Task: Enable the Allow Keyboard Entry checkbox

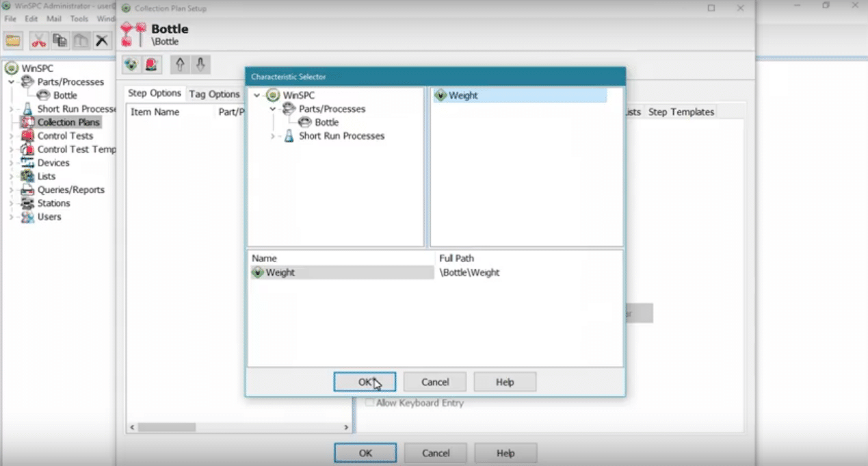Action: coord(369,403)
